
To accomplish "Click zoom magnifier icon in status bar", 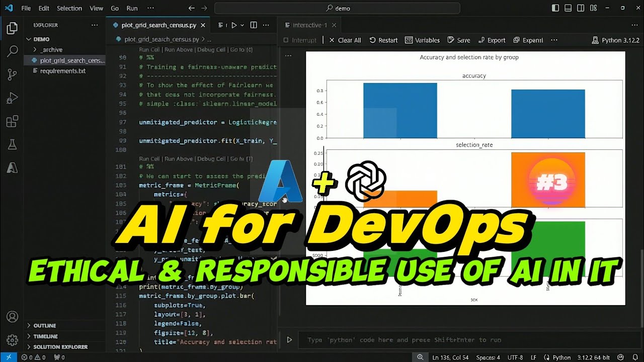I will (x=420, y=357).
